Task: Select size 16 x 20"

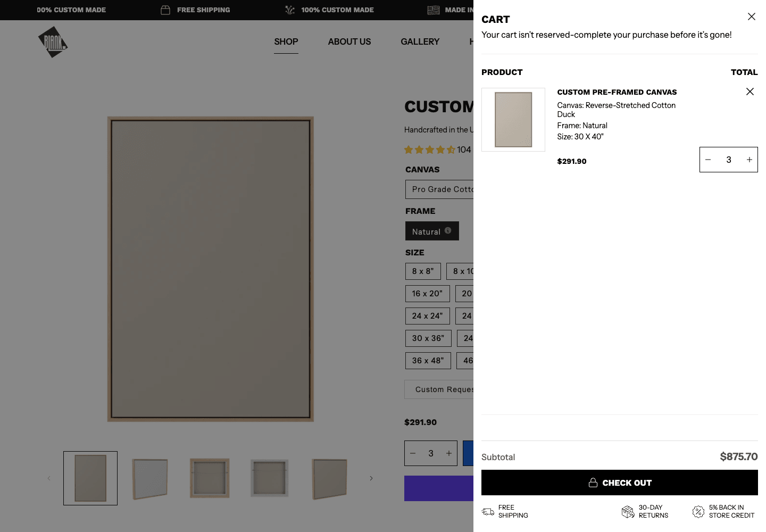Action: [x=427, y=294]
